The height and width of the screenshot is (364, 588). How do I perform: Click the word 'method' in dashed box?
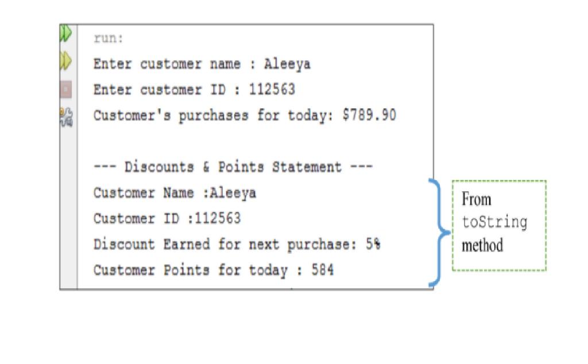pos(482,246)
